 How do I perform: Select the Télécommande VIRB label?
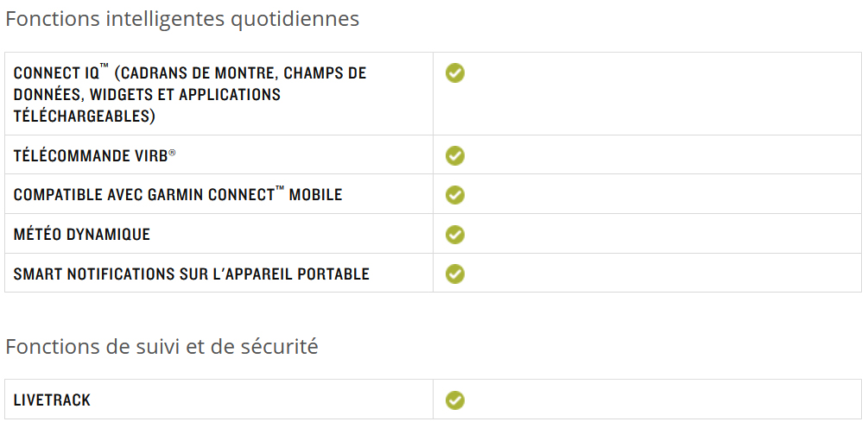(94, 156)
